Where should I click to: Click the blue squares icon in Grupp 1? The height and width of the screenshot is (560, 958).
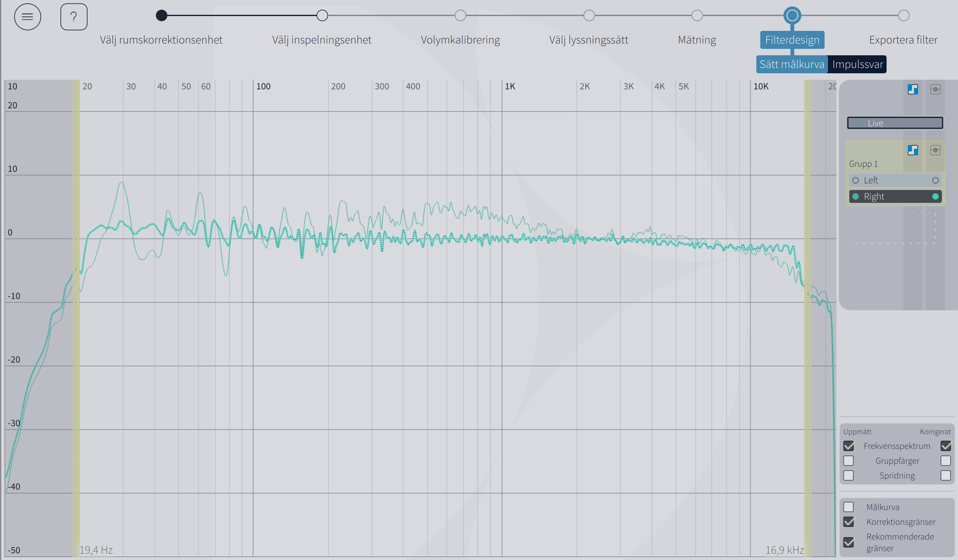[913, 150]
